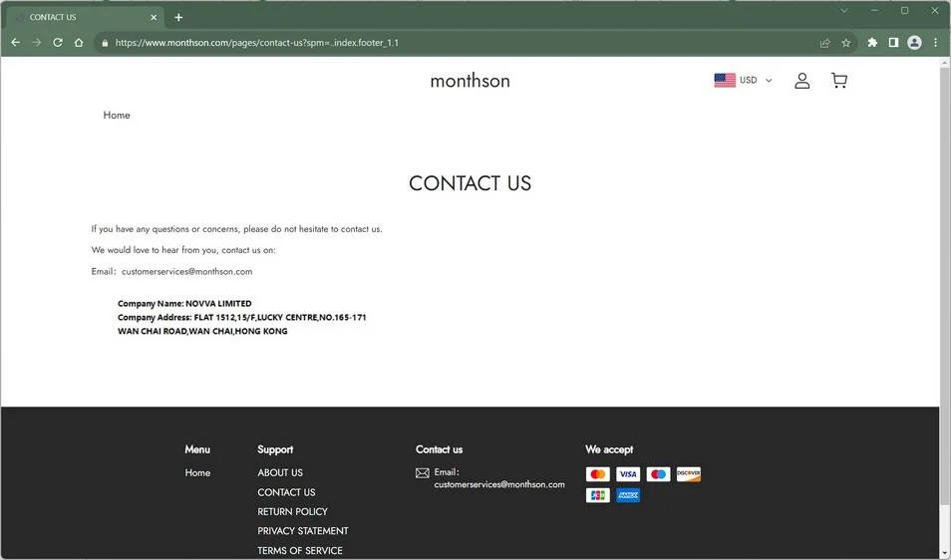
Task: Click the American Express payment icon
Action: (x=628, y=495)
